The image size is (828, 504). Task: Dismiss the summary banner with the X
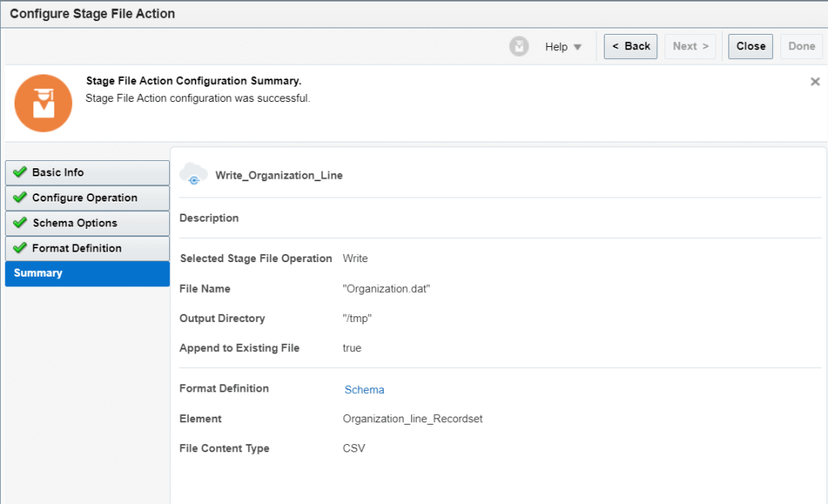[815, 82]
